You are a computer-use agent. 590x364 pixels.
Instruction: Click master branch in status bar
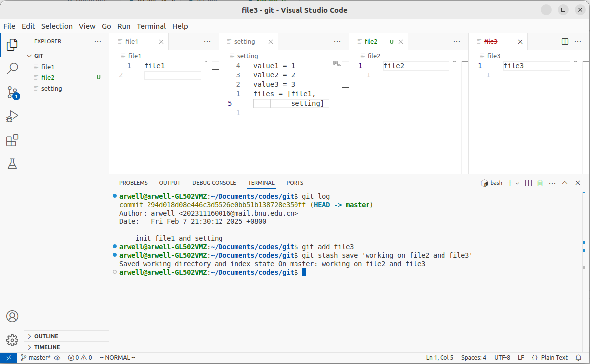36,358
